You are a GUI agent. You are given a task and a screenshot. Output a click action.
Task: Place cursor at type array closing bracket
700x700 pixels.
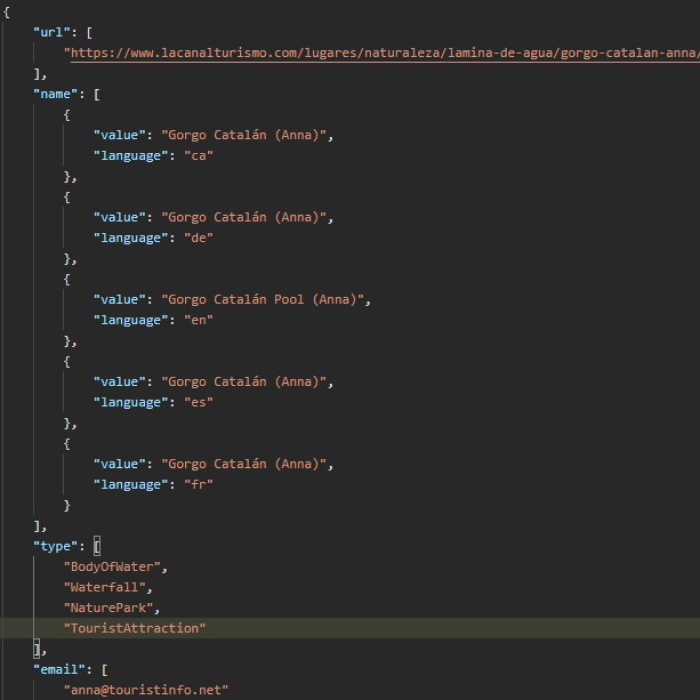coord(37,649)
